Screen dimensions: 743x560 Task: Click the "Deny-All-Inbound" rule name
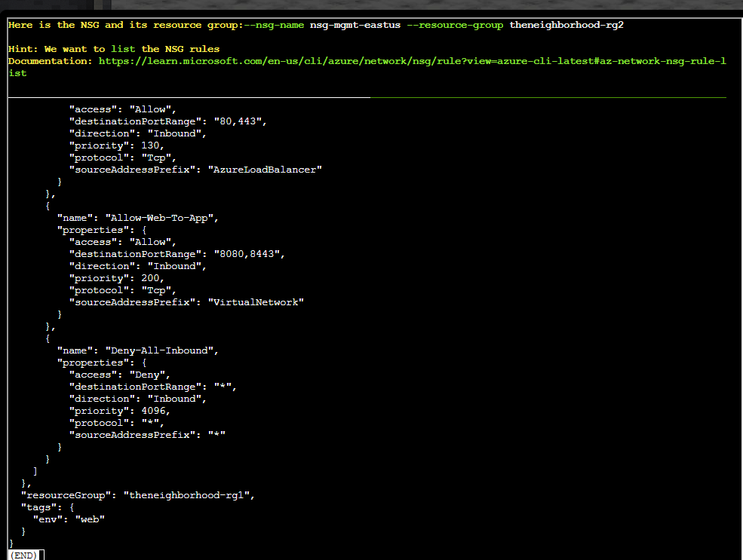tap(159, 350)
